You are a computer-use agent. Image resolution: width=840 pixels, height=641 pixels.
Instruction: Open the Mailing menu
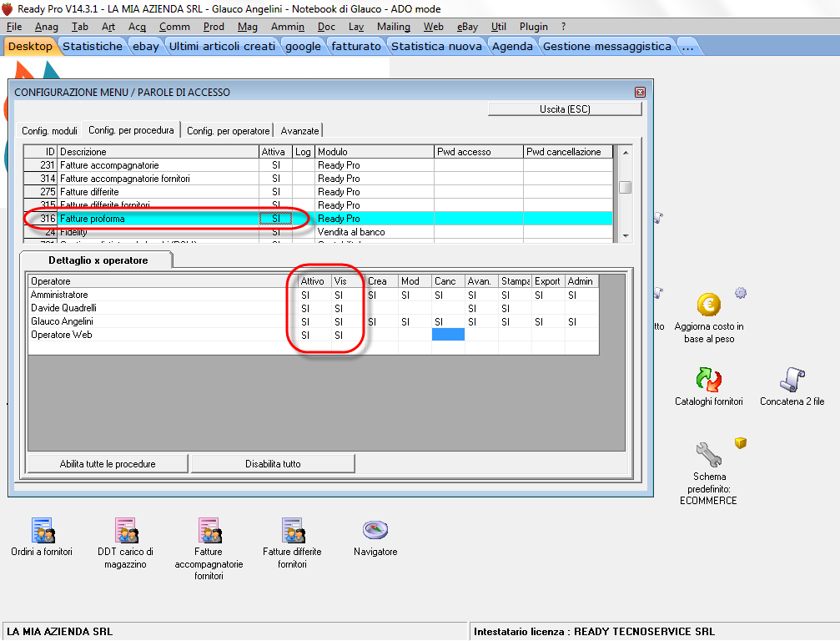pyautogui.click(x=394, y=26)
